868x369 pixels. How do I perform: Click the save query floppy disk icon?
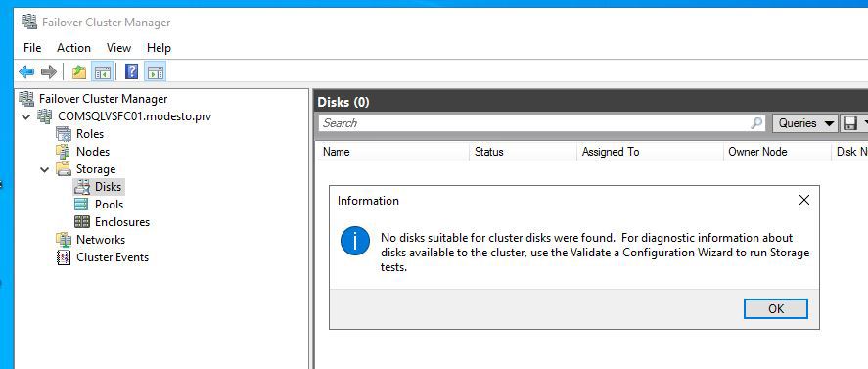pos(849,123)
